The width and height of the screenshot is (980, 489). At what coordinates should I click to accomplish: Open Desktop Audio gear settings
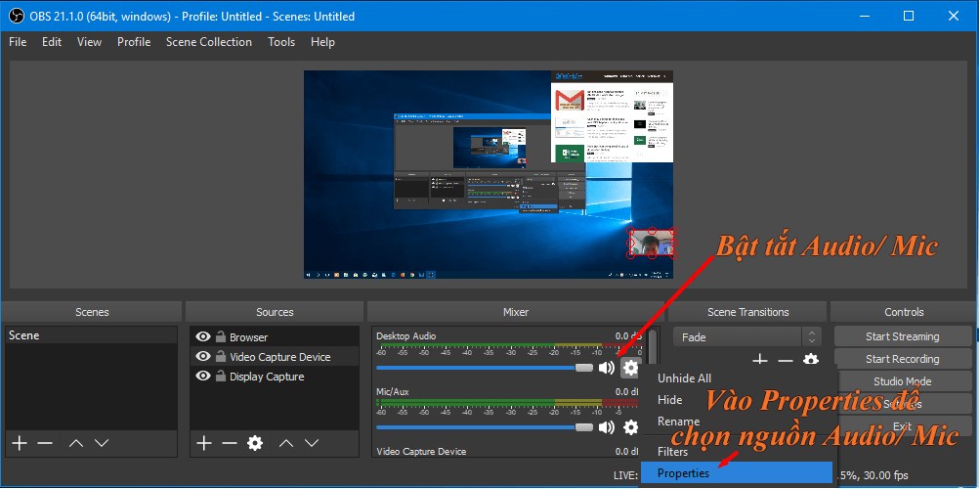[x=630, y=368]
